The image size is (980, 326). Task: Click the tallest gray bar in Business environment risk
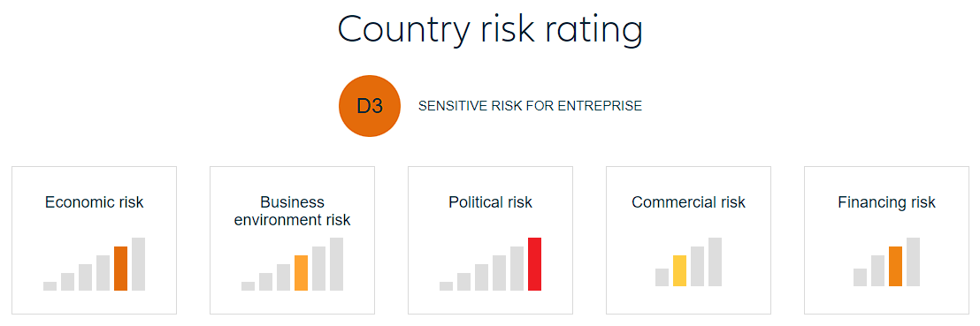(336, 264)
